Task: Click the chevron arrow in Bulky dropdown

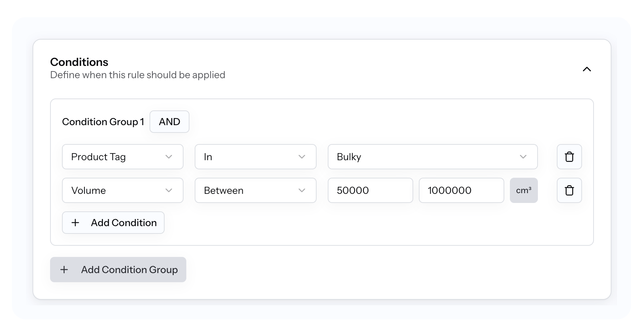Action: 523,157
